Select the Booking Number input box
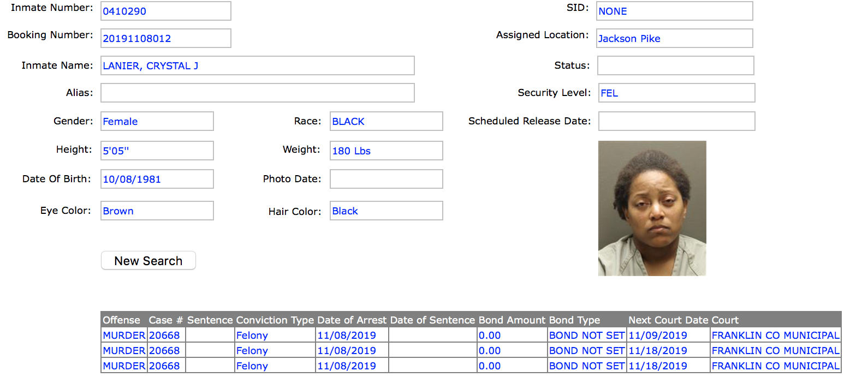Viewport: 868px width, 383px height. coord(165,38)
